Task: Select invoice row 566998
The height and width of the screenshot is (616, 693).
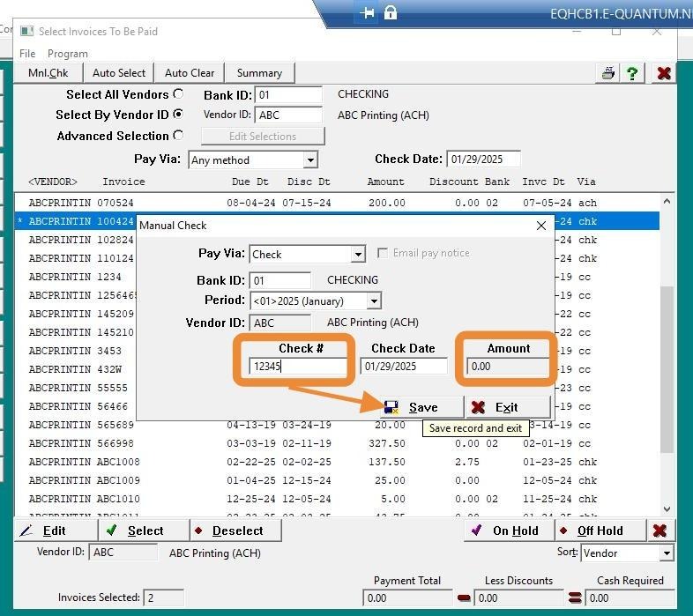Action: tap(337, 443)
